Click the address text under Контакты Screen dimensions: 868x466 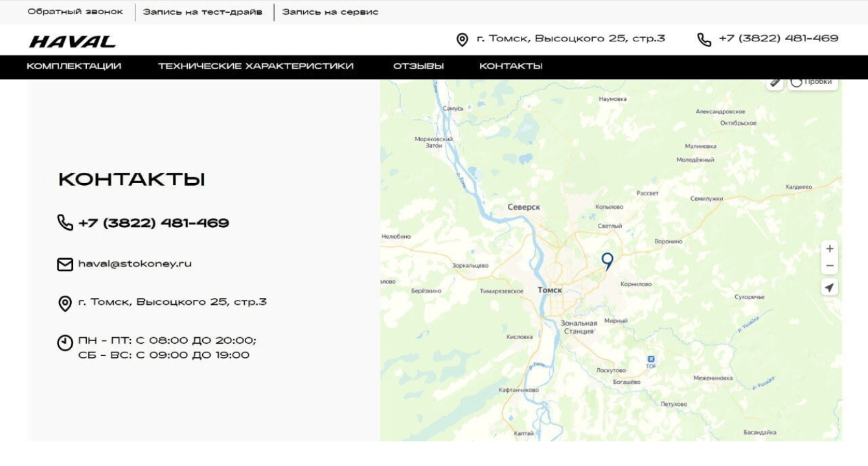172,302
